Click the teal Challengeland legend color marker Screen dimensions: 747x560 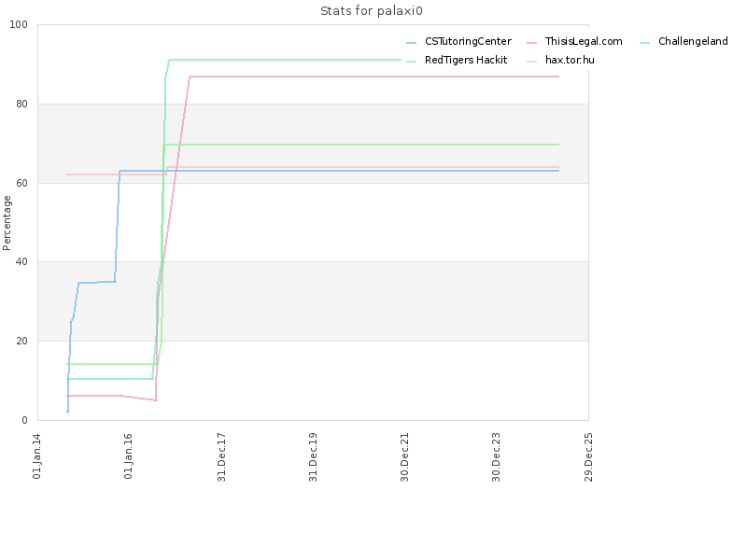(x=644, y=43)
